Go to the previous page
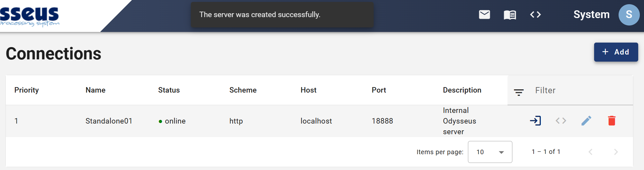This screenshot has width=644, height=170. pyautogui.click(x=590, y=152)
